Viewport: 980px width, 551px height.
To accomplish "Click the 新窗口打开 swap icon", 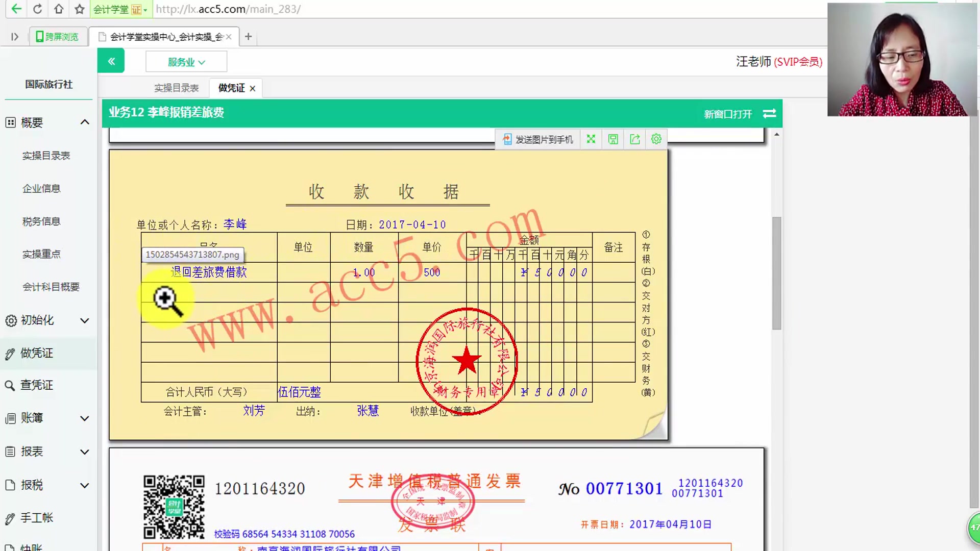I will 769,114.
